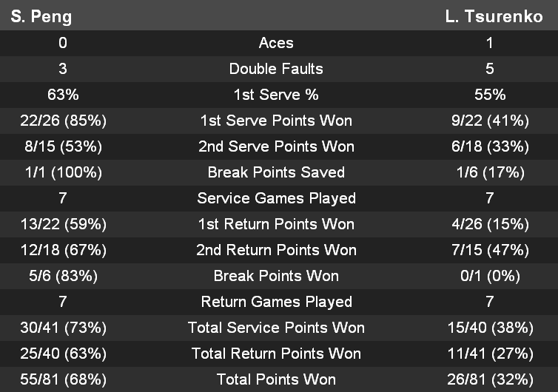Select the Return Games Played label

[x=276, y=302]
